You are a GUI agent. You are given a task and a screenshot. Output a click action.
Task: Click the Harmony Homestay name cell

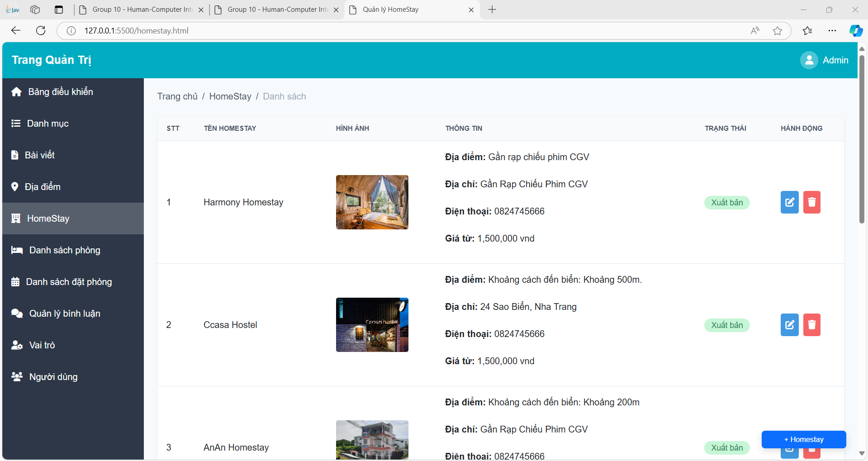243,202
